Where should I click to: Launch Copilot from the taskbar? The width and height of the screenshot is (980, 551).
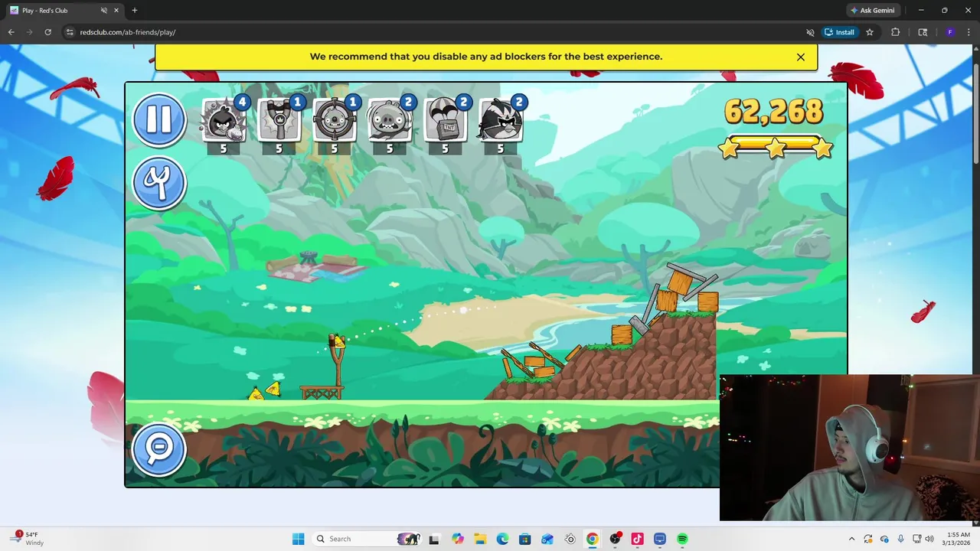457,539
